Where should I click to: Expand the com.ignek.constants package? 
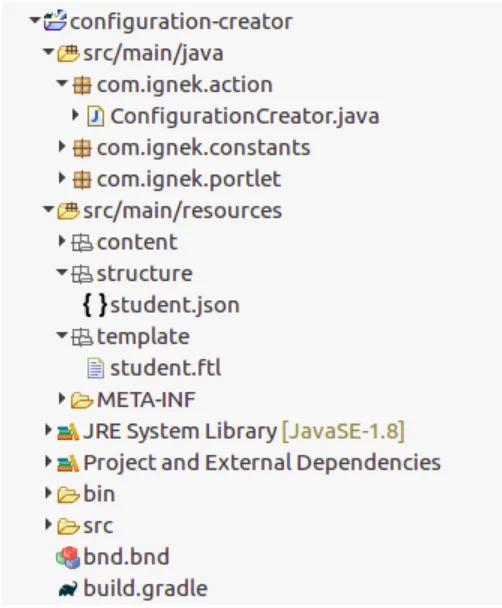tap(61, 147)
